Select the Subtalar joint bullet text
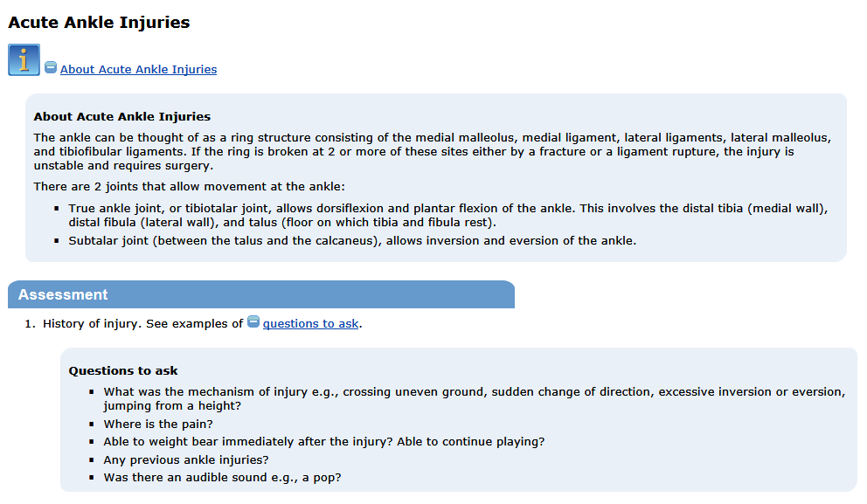Image resolution: width=867 pixels, height=504 pixels. coord(352,241)
